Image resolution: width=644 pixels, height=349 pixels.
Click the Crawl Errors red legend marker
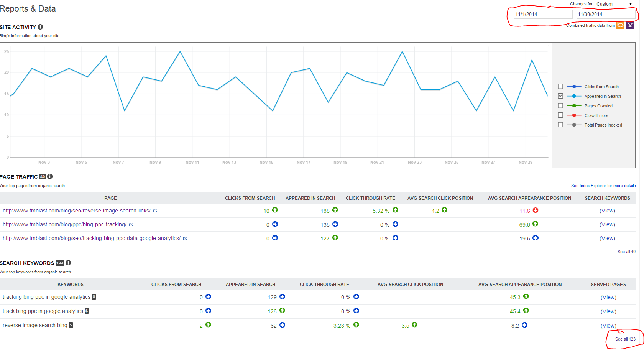574,115
